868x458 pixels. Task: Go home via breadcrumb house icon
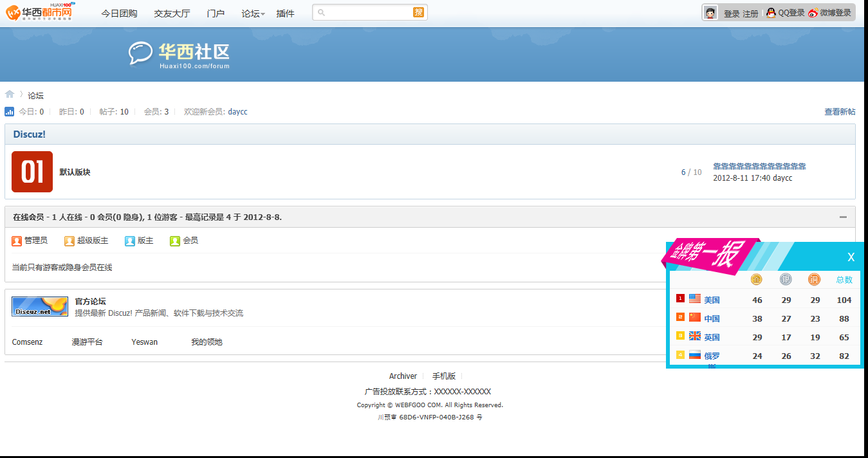pos(10,95)
